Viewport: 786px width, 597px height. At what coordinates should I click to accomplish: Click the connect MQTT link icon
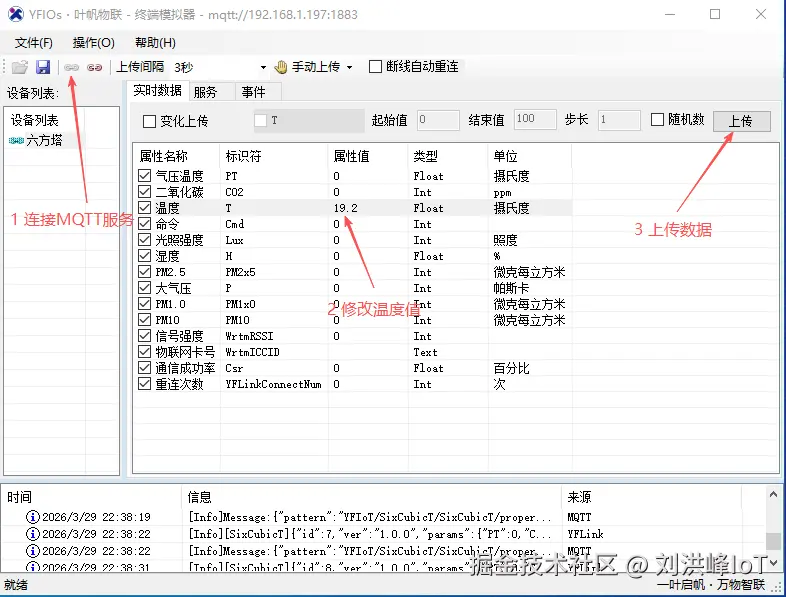[x=71, y=67]
